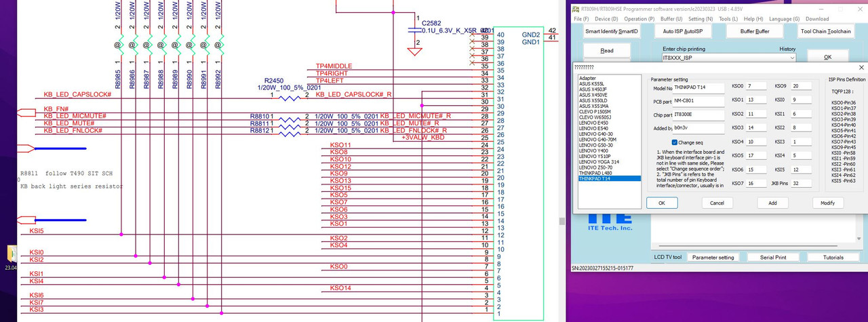Open the Language (G) menu
Image resolution: width=868 pixels, height=322 pixels.
click(784, 19)
